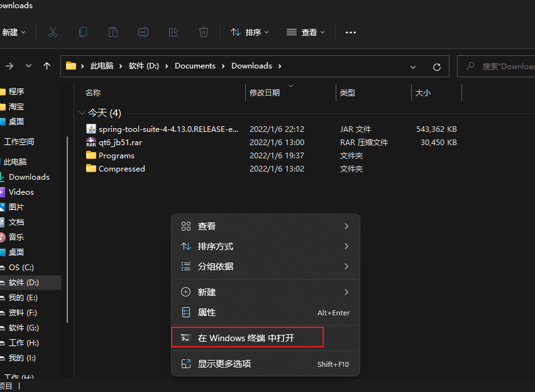
Task: Go up one folder level
Action: (x=47, y=65)
